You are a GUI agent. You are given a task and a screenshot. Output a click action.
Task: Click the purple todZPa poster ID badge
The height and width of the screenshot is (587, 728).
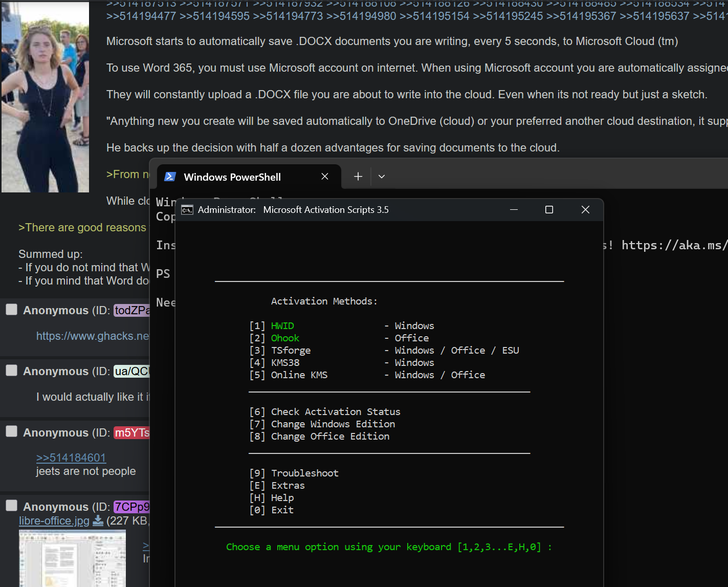131,311
